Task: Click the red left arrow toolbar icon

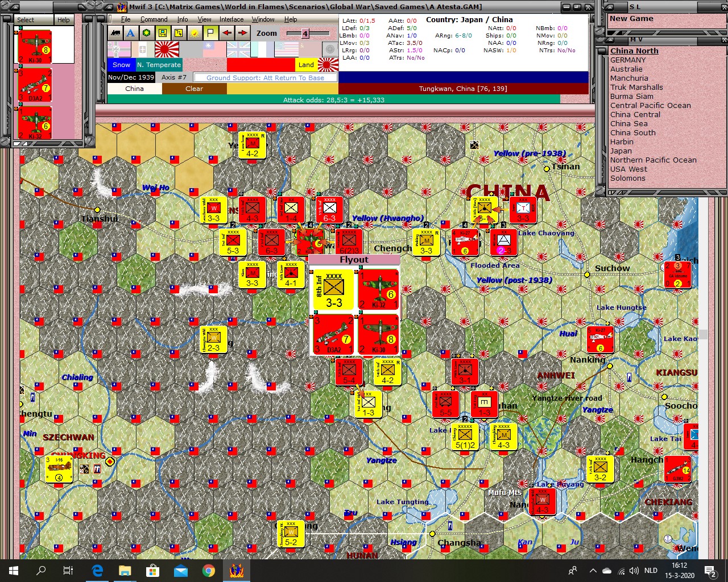Action: tap(227, 33)
